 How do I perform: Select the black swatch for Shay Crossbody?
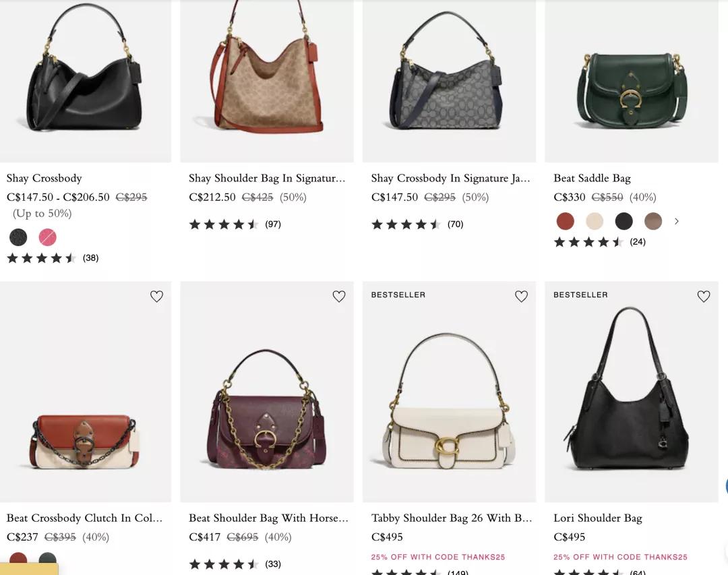point(18,237)
